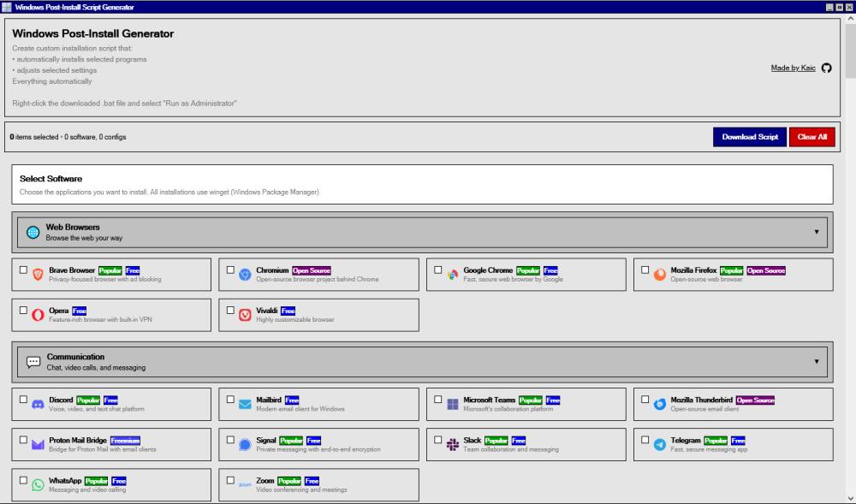Click the Popular badge on Brave Browser
Image resolution: width=856 pixels, height=504 pixels.
pyautogui.click(x=110, y=270)
